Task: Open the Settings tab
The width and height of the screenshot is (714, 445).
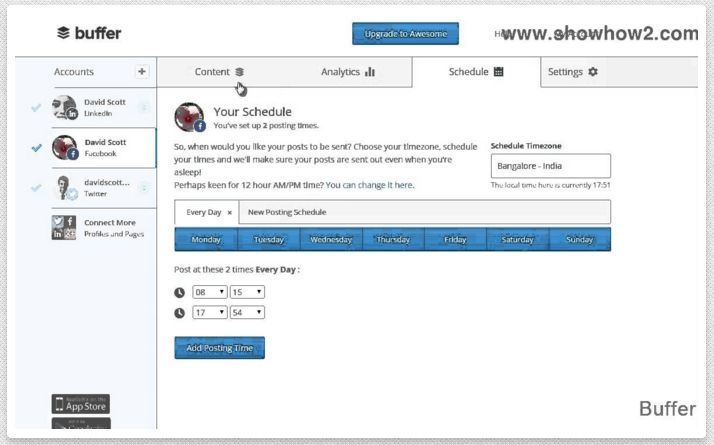Action: (573, 72)
